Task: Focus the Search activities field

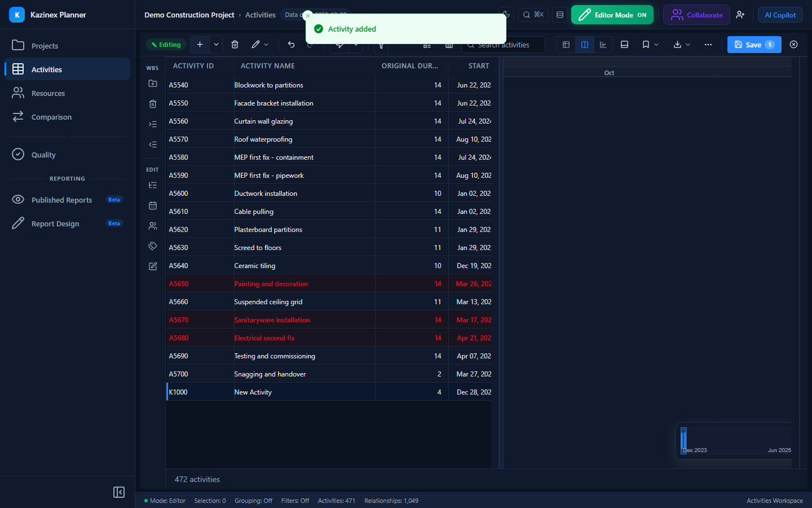Action: click(504, 45)
